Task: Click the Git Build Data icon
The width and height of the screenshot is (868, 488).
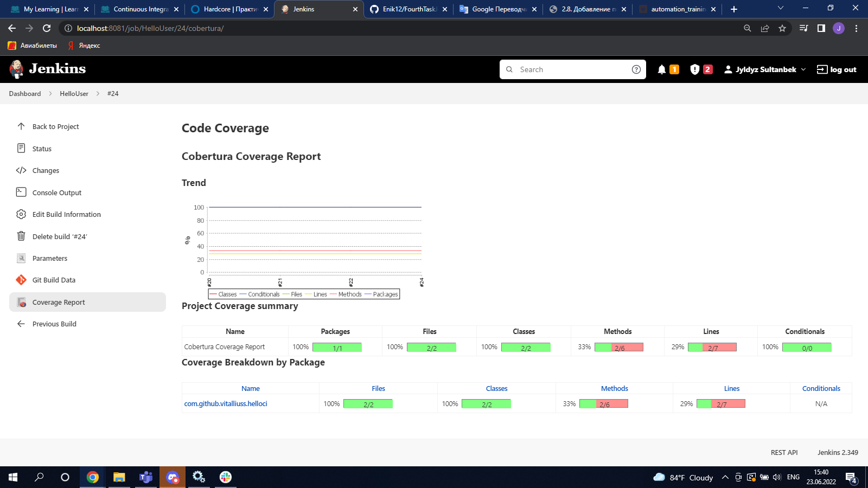Action: (21, 280)
